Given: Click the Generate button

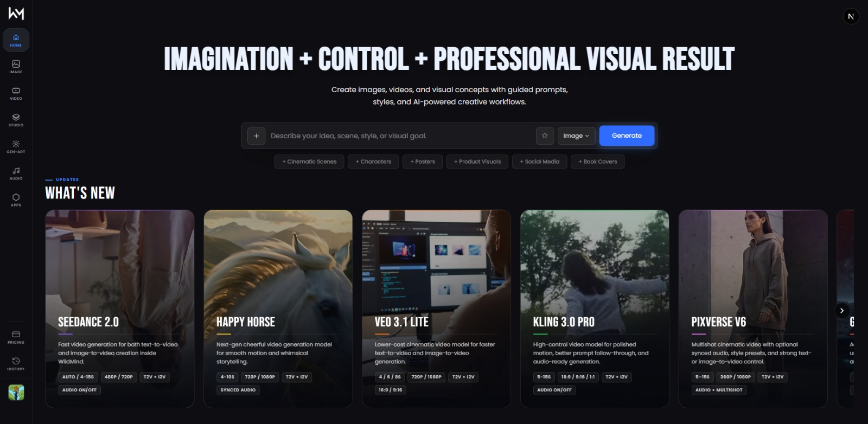Looking at the screenshot, I should [627, 136].
